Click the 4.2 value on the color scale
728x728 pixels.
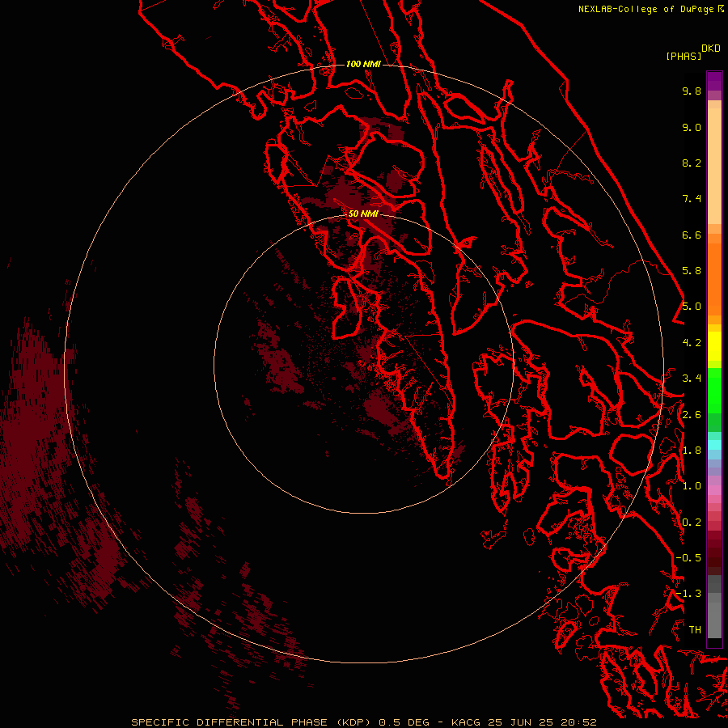(692, 343)
